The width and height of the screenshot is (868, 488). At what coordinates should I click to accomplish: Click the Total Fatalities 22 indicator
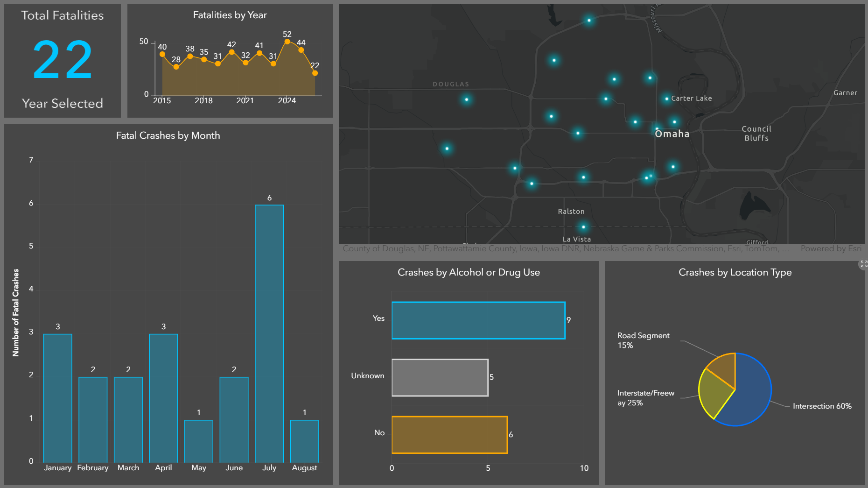[x=63, y=60]
